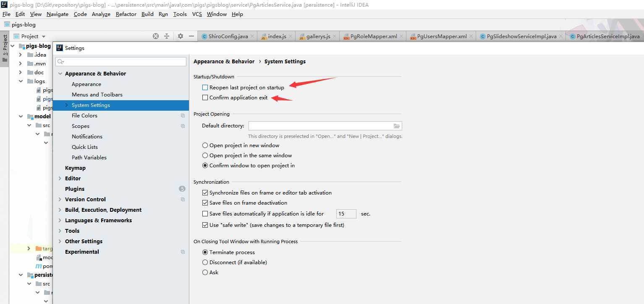Close the PgRoleMapper.xml editor tab
The image size is (644, 304).
(401, 36)
